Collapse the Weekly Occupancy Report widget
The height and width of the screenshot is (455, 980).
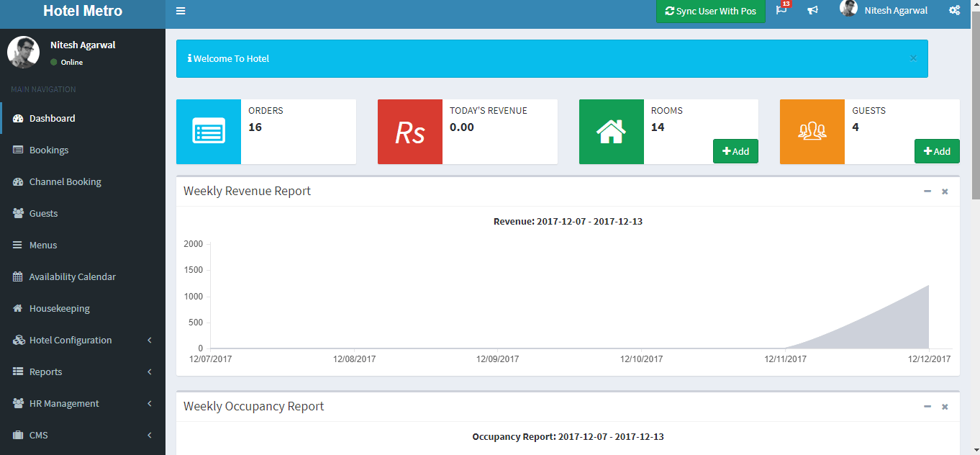927,406
